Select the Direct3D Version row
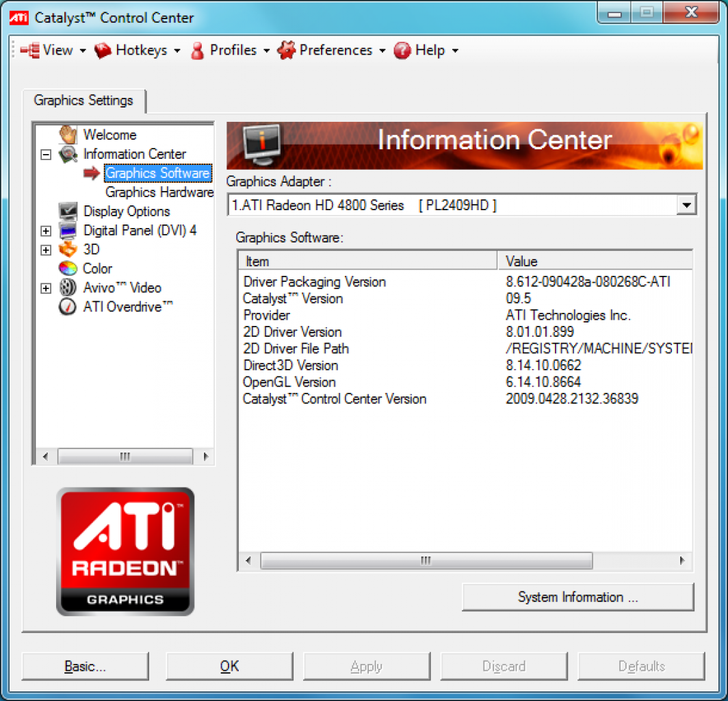Image resolution: width=728 pixels, height=701 pixels. coord(466,365)
